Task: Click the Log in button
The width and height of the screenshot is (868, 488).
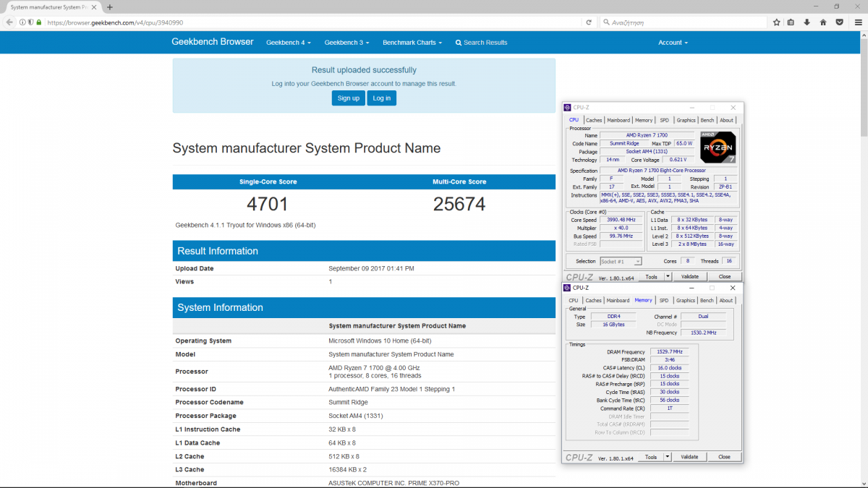Action: point(381,98)
